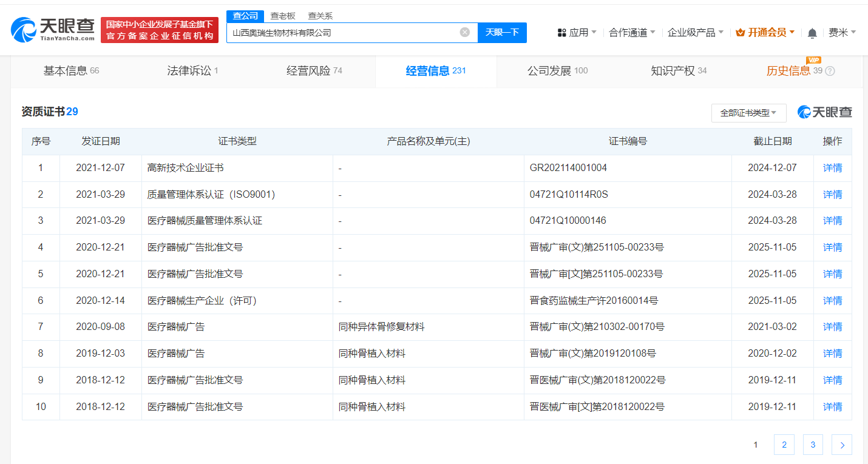Switch to the 查关系 tab
Image resolution: width=868 pixels, height=464 pixels.
(320, 16)
